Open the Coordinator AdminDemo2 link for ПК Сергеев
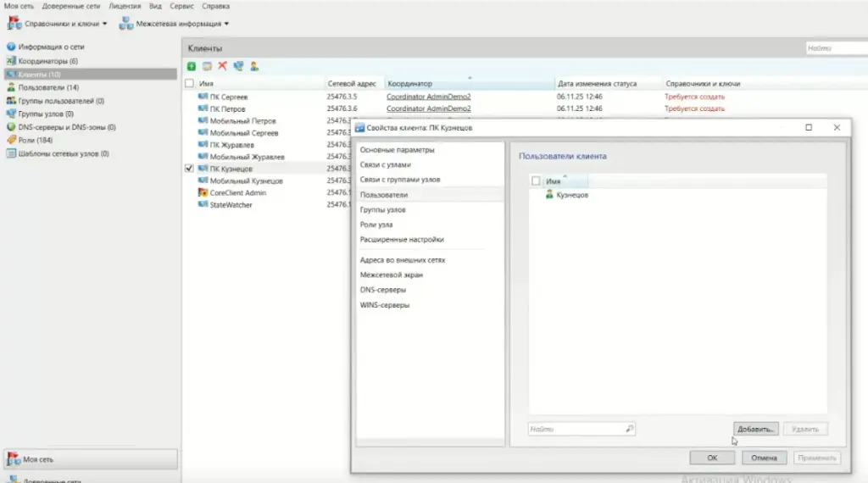Viewport: 868px width, 483px height. point(428,97)
